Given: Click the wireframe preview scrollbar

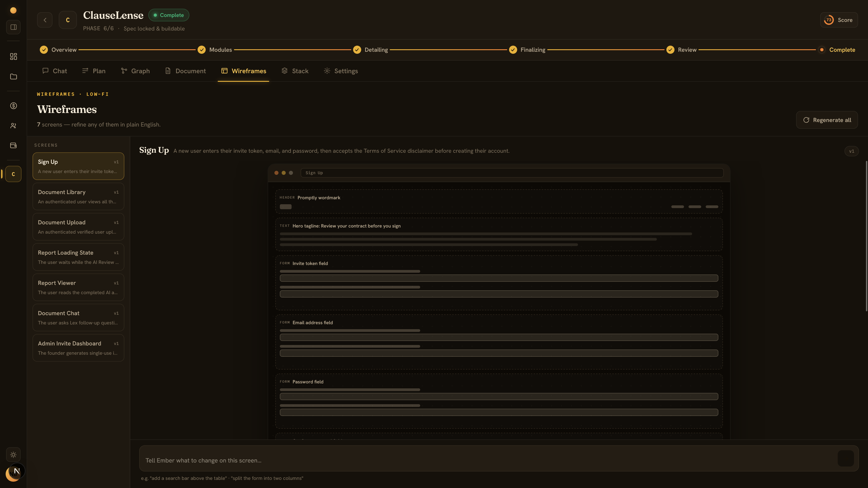Looking at the screenshot, I should [x=866, y=236].
